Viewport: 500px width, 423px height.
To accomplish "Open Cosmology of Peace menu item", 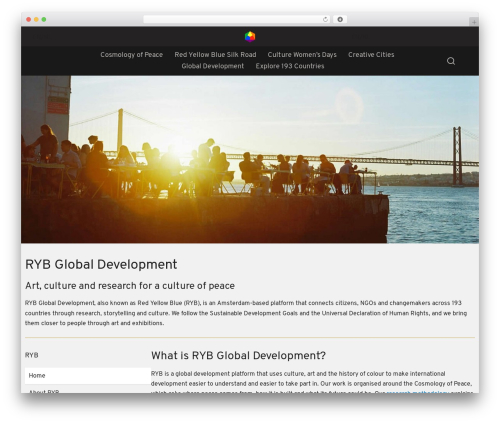I will click(x=131, y=55).
